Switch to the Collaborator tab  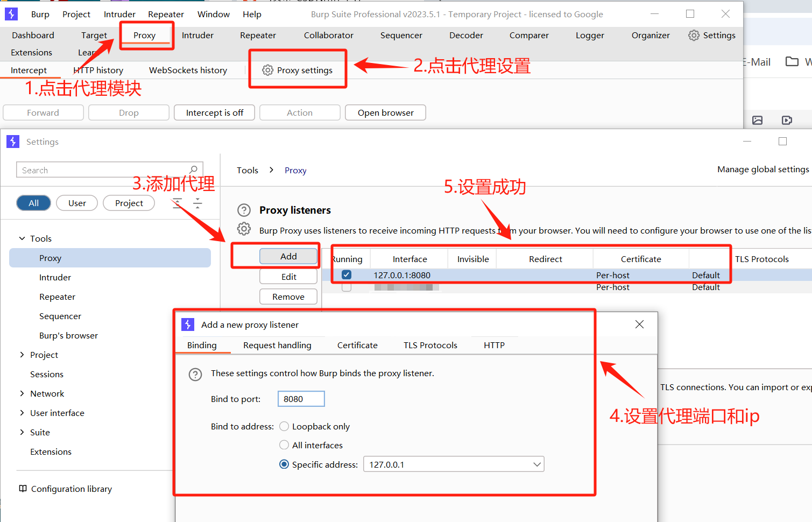click(329, 35)
